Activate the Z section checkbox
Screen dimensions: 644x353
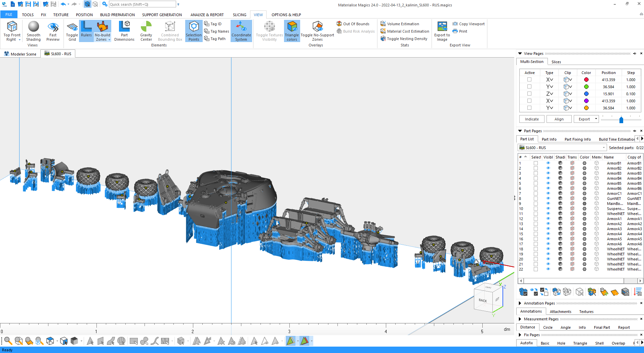529,94
